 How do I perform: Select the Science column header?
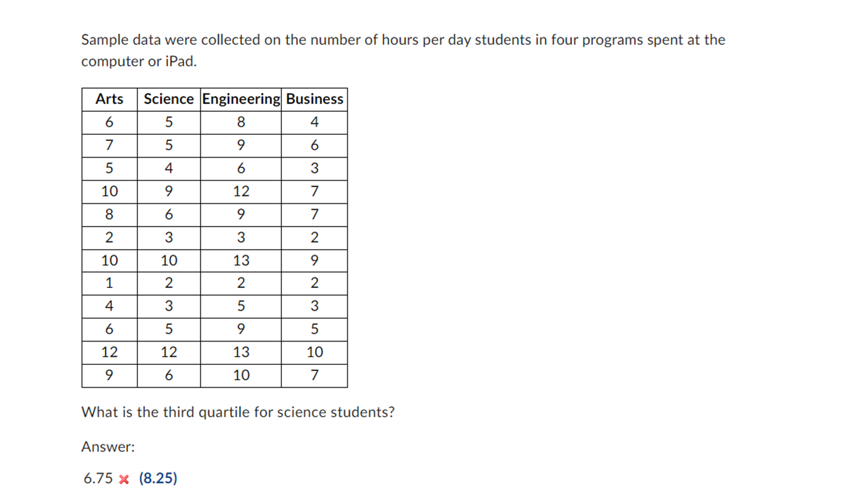click(169, 99)
